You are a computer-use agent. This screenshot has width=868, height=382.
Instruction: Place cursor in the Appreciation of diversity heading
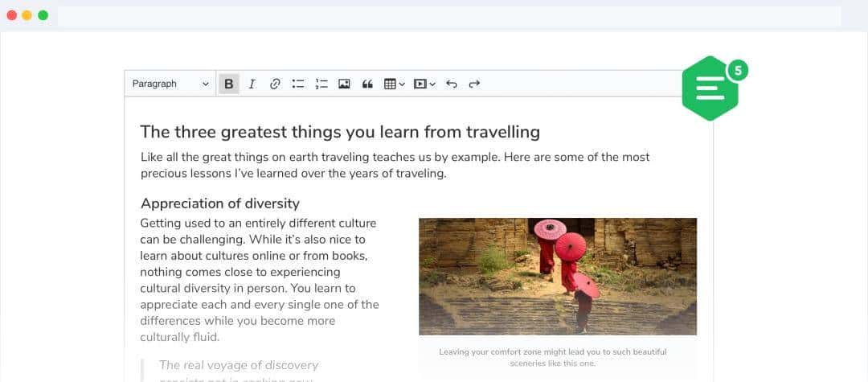point(219,203)
